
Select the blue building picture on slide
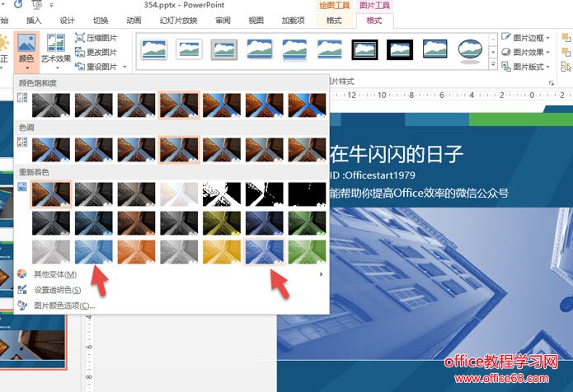coord(425,284)
